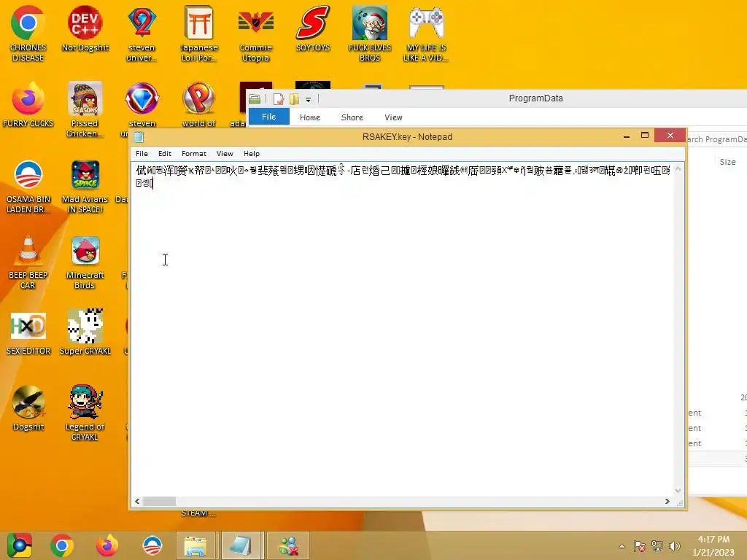
Task: Minimize the RSAKEY.key Notepad window
Action: click(x=627, y=136)
